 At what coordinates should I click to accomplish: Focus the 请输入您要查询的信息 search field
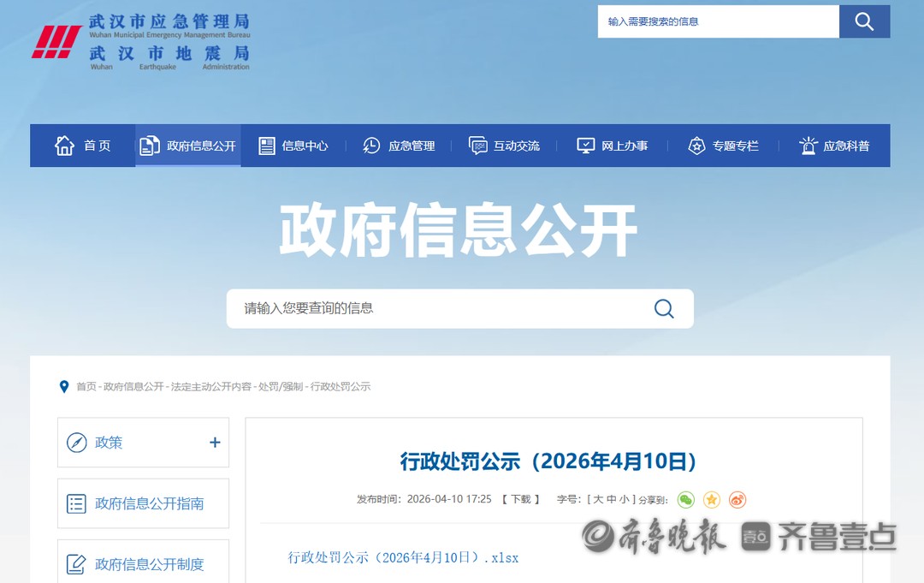[x=436, y=308]
